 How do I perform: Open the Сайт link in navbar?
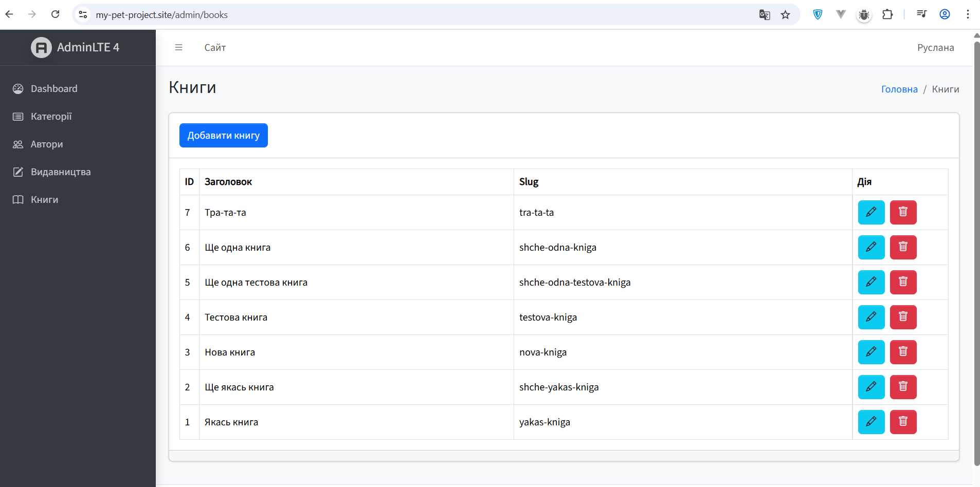(215, 47)
